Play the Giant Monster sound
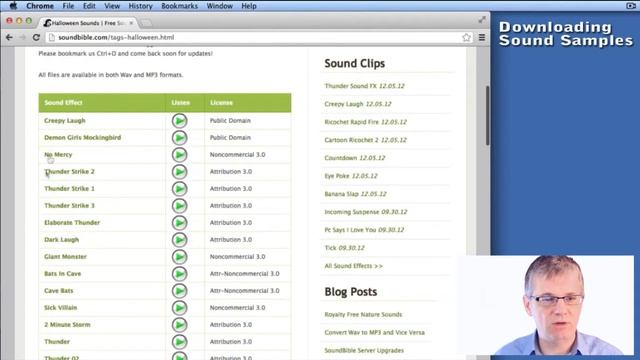The image size is (640, 360). click(x=179, y=257)
